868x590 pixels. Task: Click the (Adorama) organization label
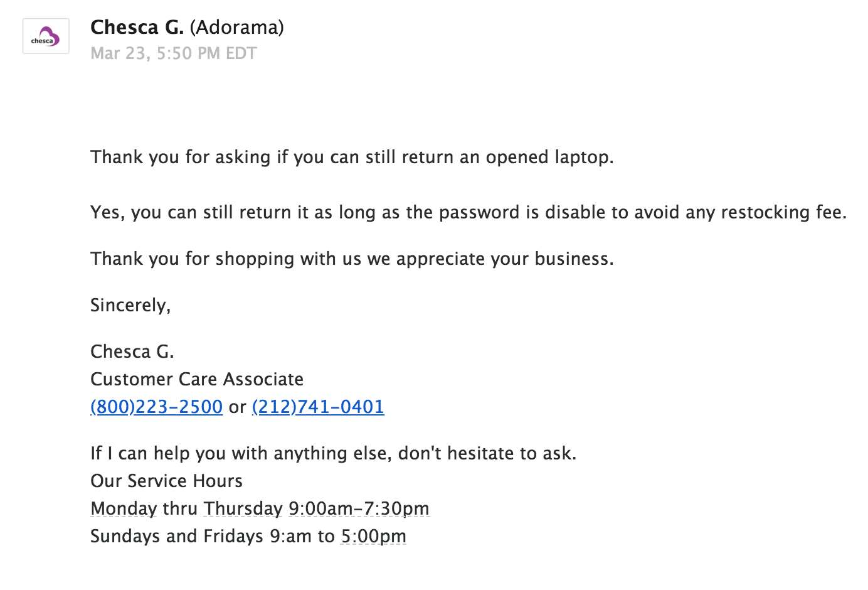(237, 28)
